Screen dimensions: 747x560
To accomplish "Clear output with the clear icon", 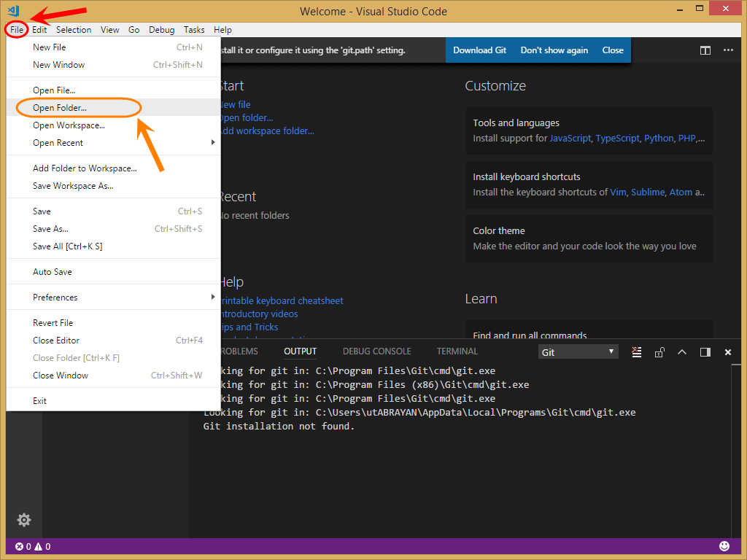I will pyautogui.click(x=636, y=352).
